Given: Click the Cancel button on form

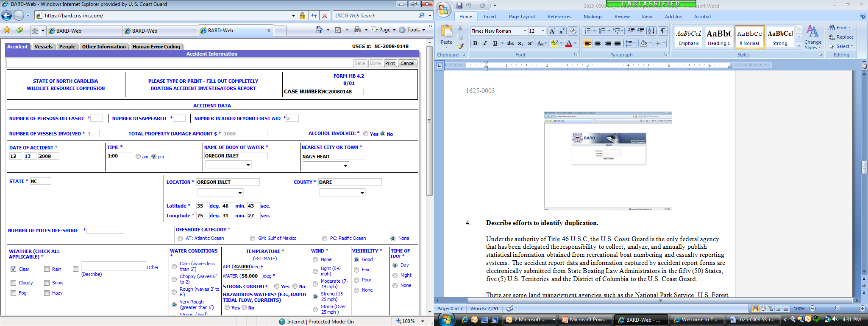Looking at the screenshot, I should [407, 63].
